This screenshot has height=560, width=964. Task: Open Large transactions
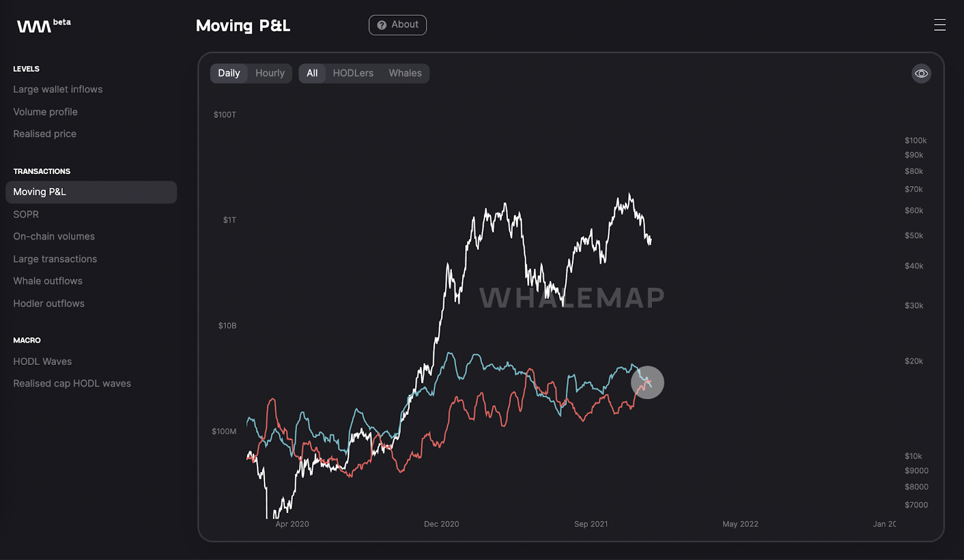tap(55, 258)
